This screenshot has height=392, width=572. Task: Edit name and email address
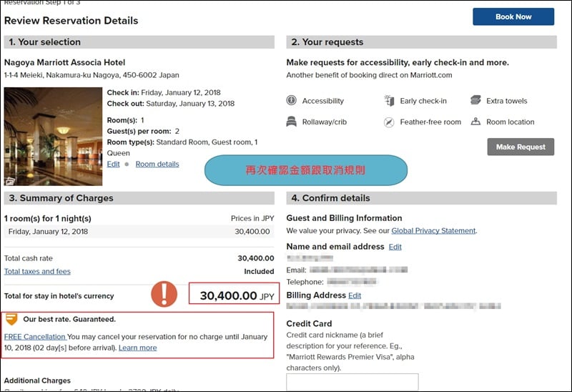point(395,247)
